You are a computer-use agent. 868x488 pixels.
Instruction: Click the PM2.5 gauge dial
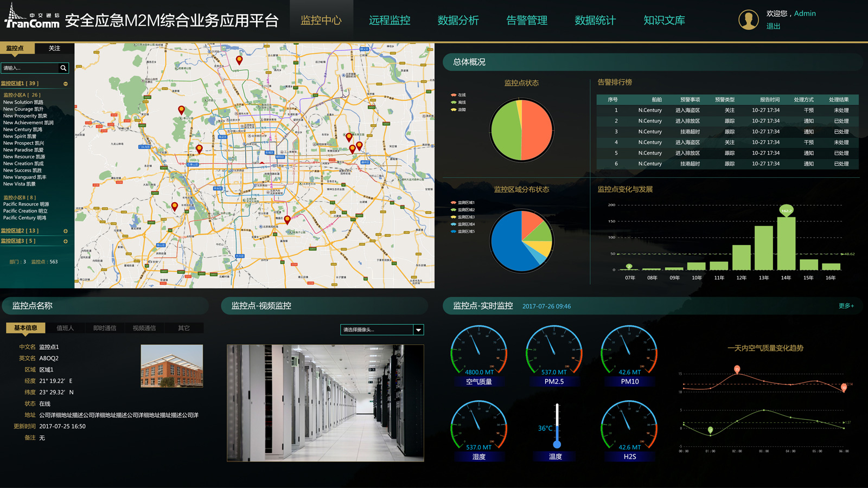(554, 351)
